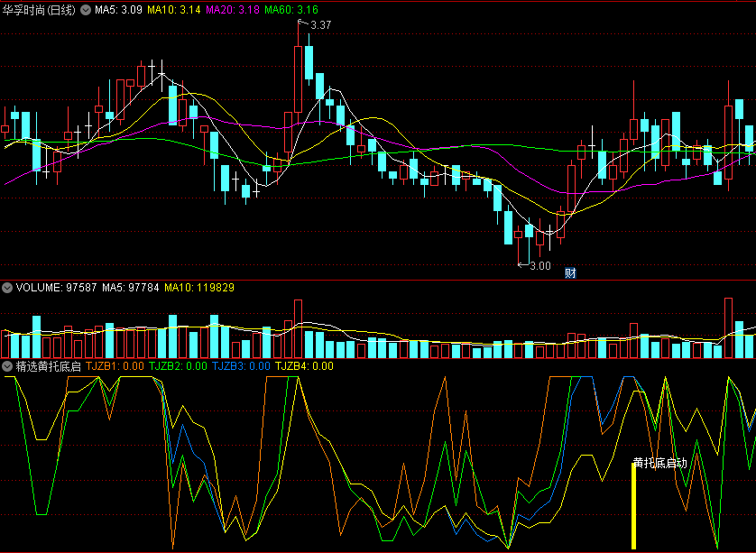Click the 华孚时尚(日线) stock title
Viewport: 756px width, 553px height.
pos(39,10)
